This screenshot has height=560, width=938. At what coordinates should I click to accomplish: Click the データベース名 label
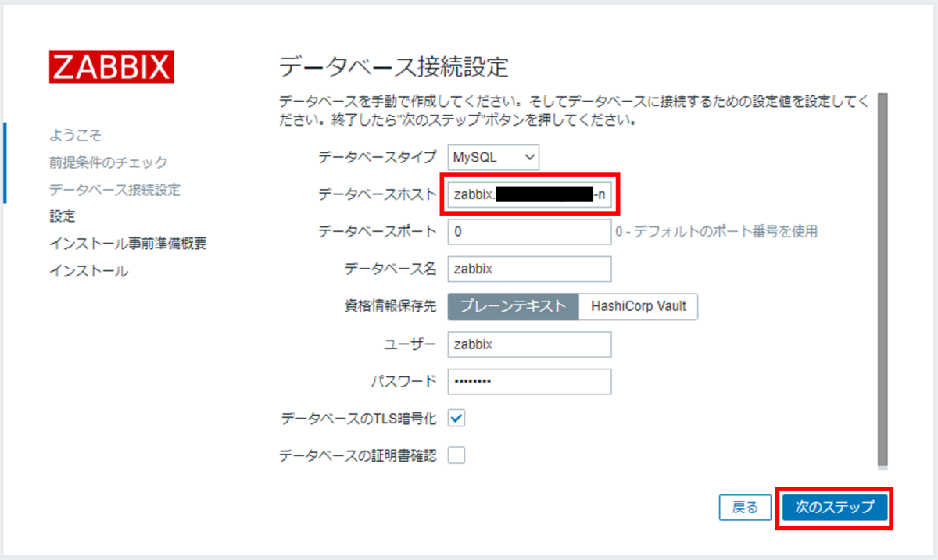pyautogui.click(x=391, y=269)
